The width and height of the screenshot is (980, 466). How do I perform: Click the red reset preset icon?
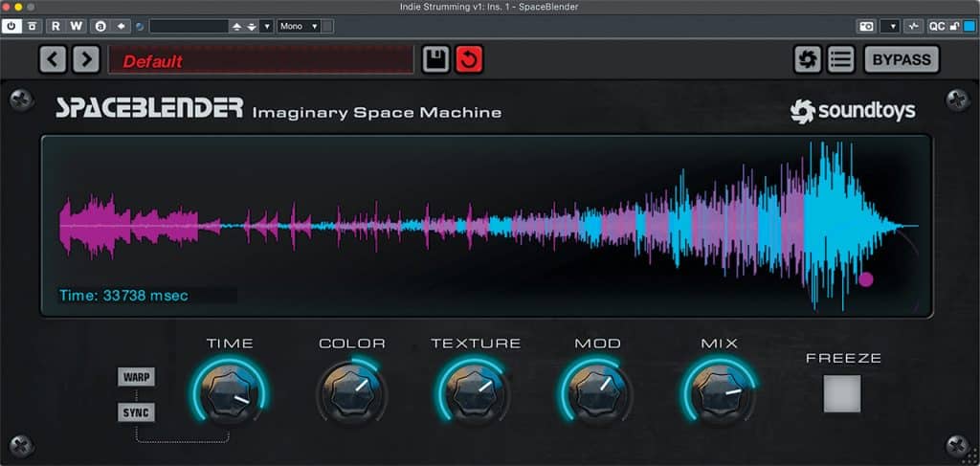[469, 60]
